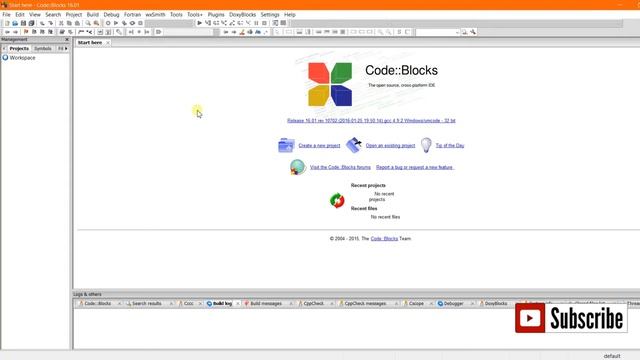Click the green Run icon
This screenshot has height=360, width=640.
pyautogui.click(x=116, y=23)
